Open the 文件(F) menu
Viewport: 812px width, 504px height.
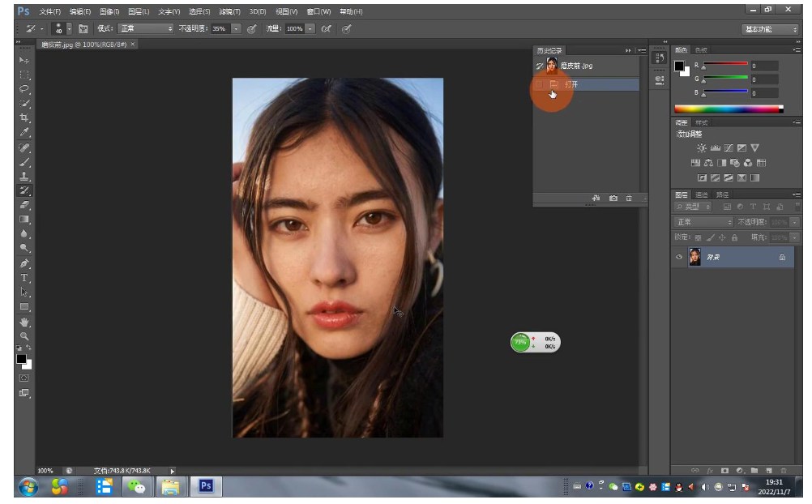[x=49, y=11]
